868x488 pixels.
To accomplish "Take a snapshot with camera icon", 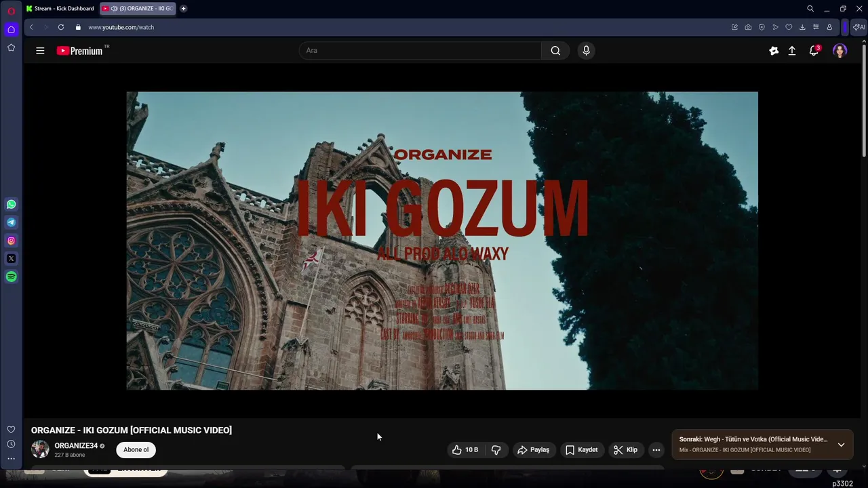I will click(x=748, y=27).
